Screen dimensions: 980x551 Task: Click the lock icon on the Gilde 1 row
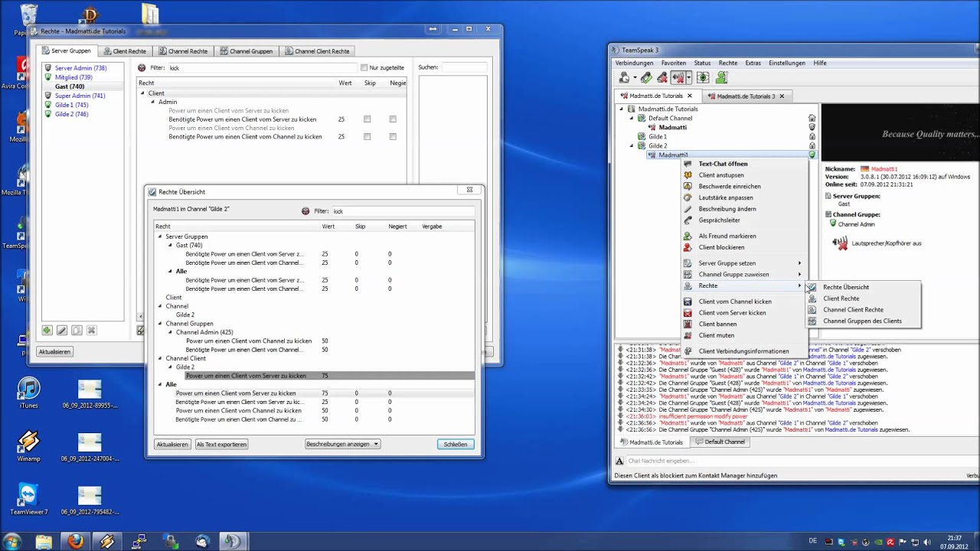[x=812, y=136]
